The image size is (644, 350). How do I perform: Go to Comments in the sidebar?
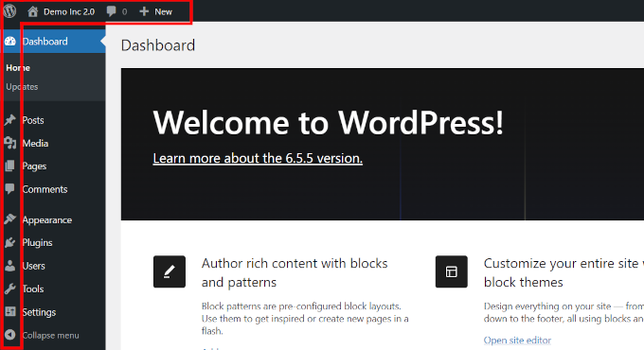click(x=45, y=189)
